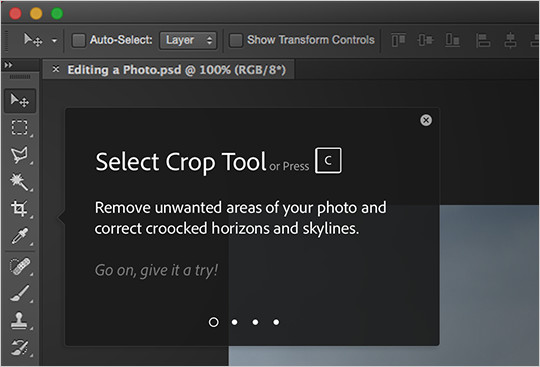Close the Editing a Photo.psd tab

coord(56,69)
